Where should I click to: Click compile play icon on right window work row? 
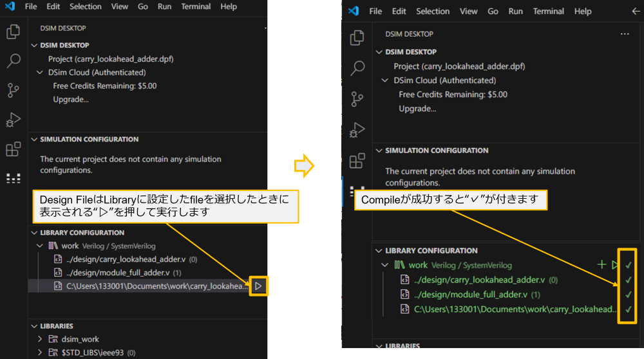614,264
